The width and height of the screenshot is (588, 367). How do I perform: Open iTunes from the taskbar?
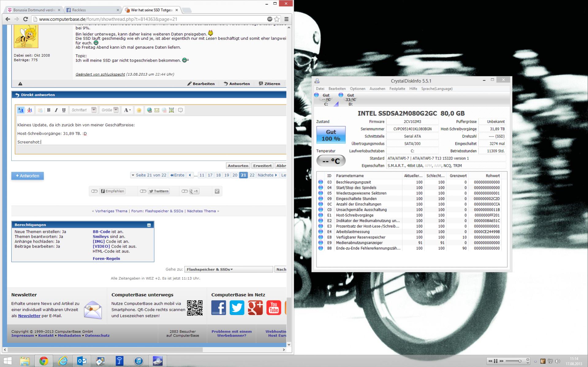point(138,361)
